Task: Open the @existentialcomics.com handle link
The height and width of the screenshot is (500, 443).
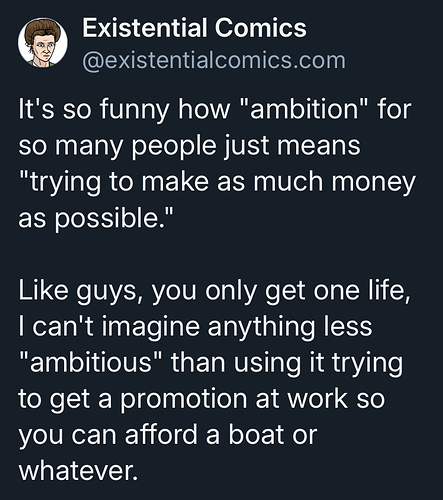Action: coord(214,60)
